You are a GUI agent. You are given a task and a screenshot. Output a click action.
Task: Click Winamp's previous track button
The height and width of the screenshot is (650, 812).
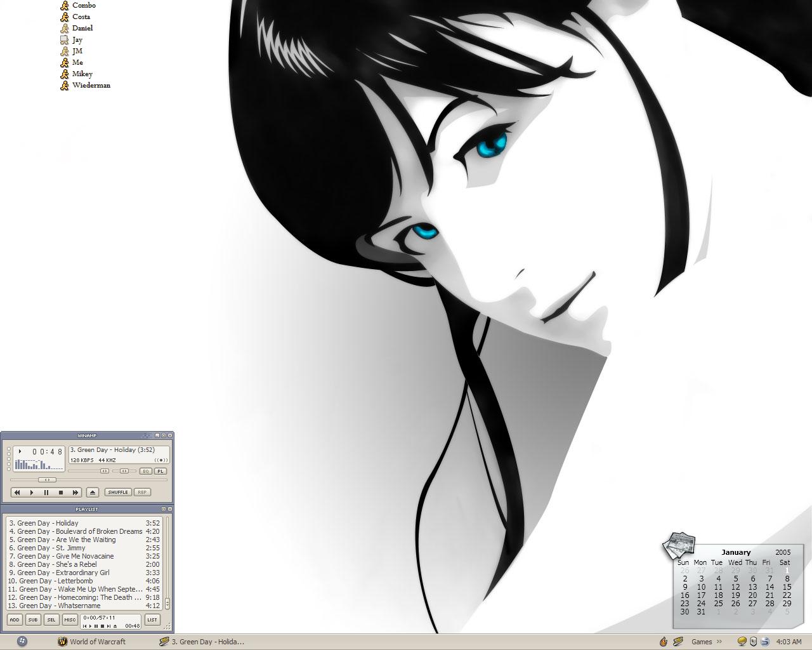17,493
